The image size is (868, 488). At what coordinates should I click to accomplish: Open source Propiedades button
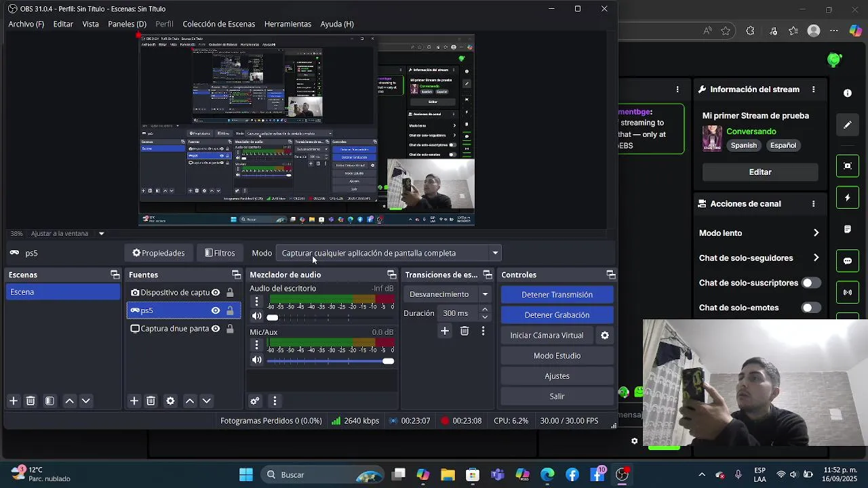click(158, 253)
